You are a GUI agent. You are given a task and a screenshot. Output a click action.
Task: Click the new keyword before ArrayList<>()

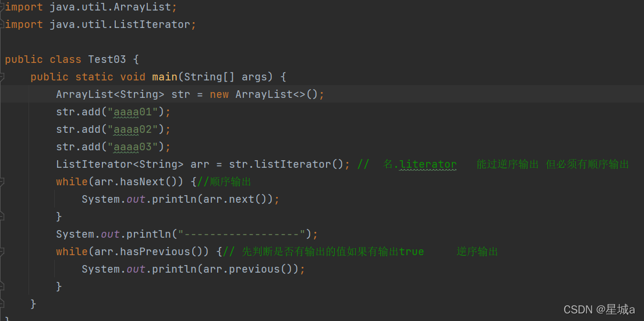click(219, 94)
